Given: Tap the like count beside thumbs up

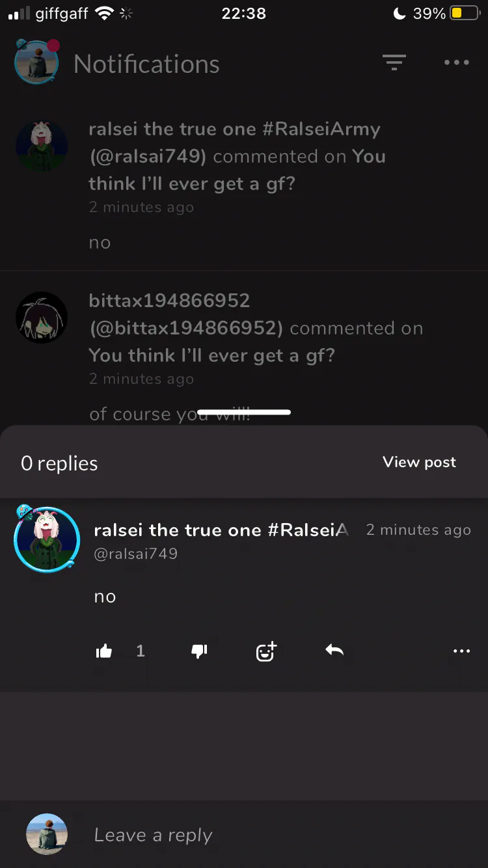Looking at the screenshot, I should (x=141, y=651).
